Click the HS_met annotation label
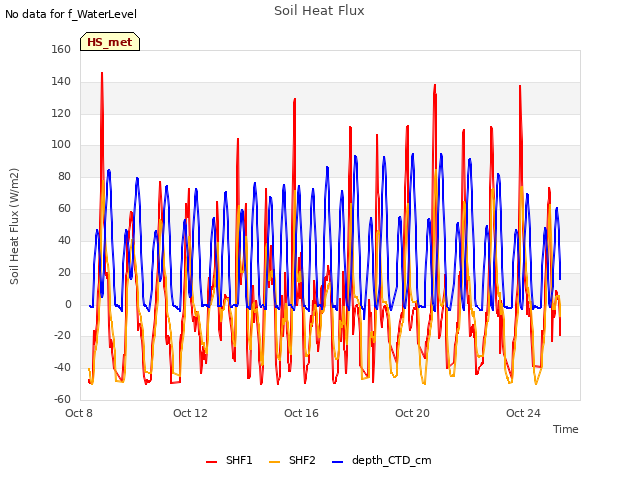This screenshot has height=480, width=640. click(110, 42)
